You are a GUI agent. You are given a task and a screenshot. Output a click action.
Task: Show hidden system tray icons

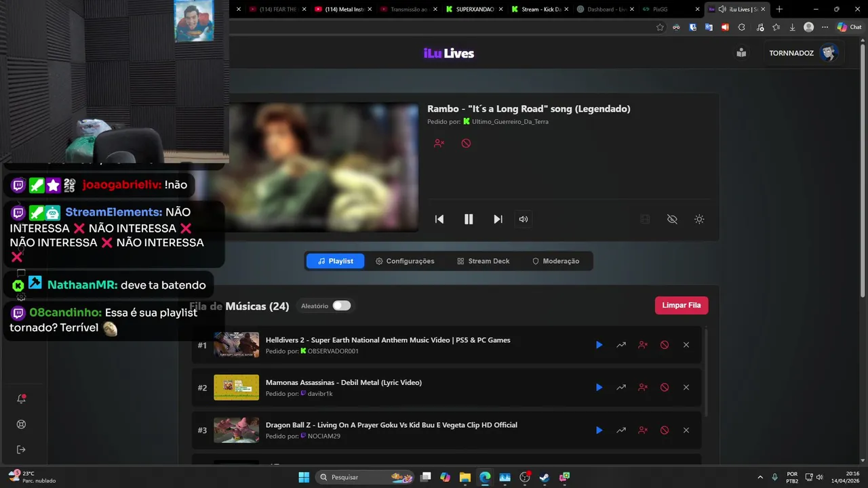(759, 477)
